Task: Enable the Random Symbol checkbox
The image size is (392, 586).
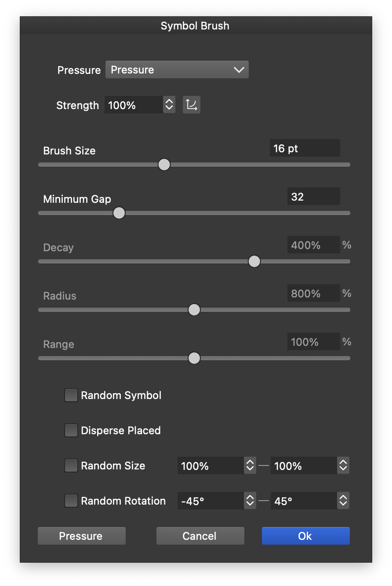Action: click(x=71, y=395)
